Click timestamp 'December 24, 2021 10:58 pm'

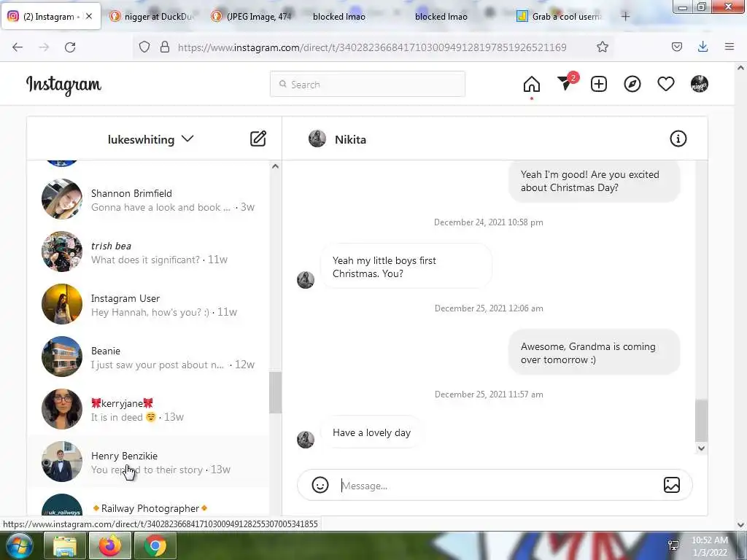(x=488, y=222)
